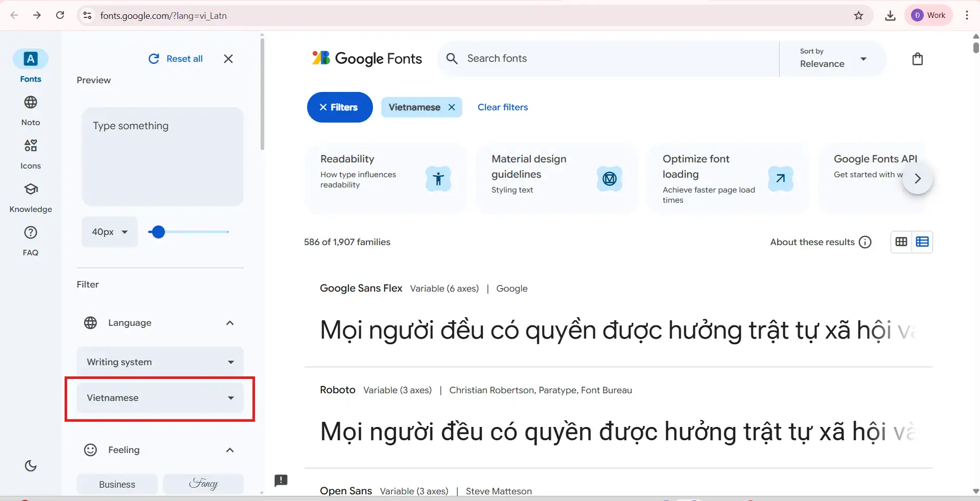Click the Type something preview box
This screenshot has height=501, width=980.
162,157
